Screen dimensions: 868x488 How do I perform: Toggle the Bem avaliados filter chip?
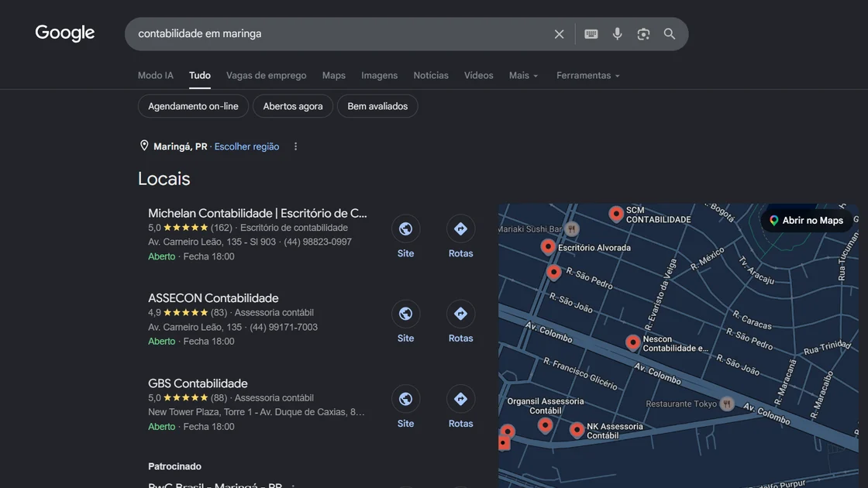377,106
